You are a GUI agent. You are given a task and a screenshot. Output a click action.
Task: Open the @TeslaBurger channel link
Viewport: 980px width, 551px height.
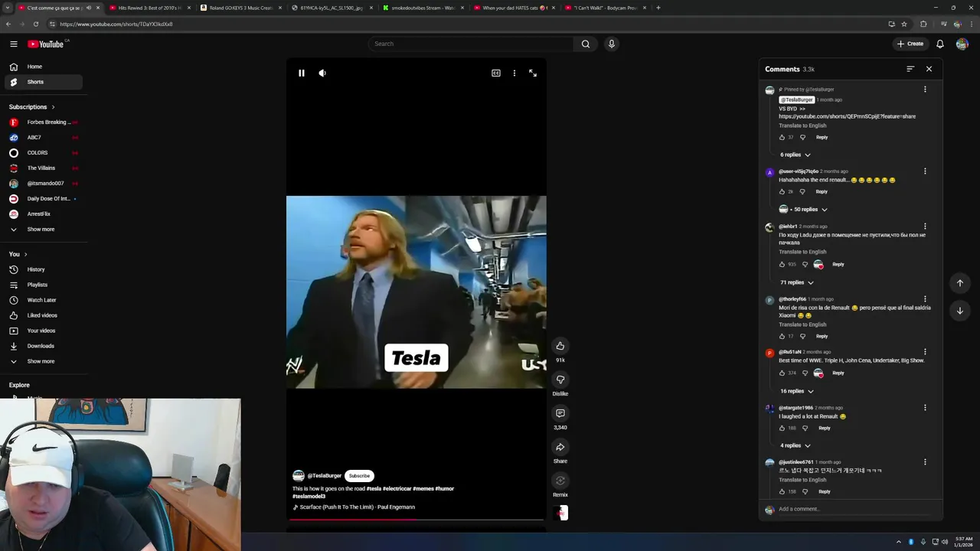(x=325, y=476)
